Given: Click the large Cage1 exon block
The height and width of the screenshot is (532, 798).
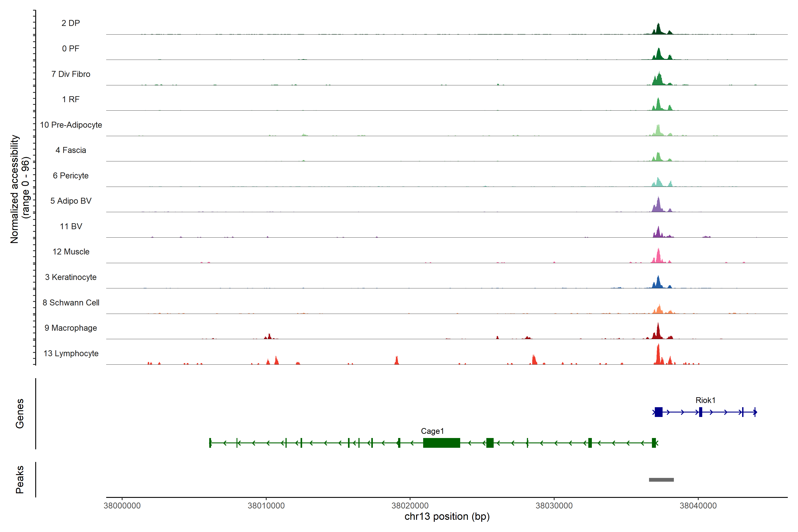Looking at the screenshot, I should pos(441,443).
